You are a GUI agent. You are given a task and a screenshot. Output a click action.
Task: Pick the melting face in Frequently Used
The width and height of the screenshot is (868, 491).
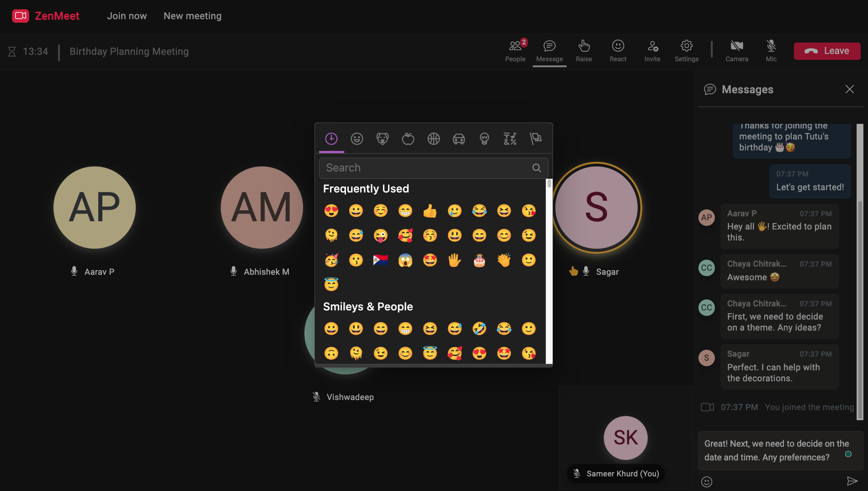click(331, 235)
